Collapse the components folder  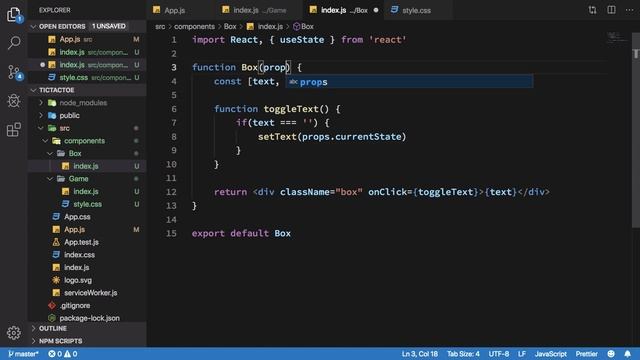tap(46, 141)
